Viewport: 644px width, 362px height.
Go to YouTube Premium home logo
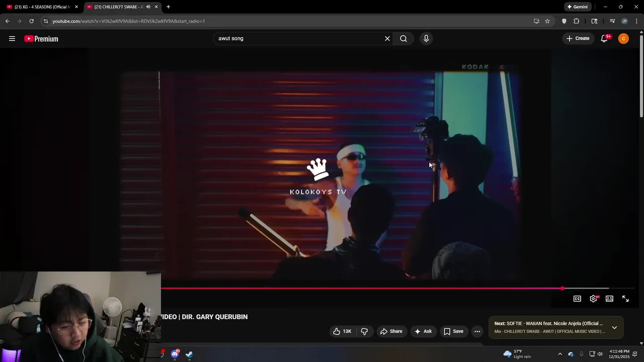[41, 39]
